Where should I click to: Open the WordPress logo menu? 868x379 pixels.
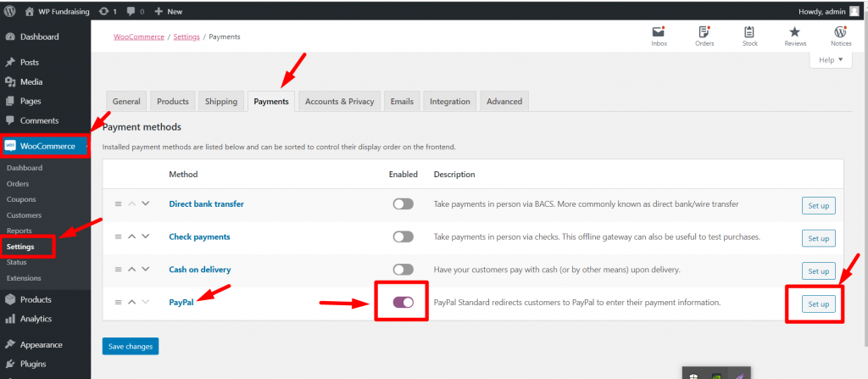click(9, 11)
